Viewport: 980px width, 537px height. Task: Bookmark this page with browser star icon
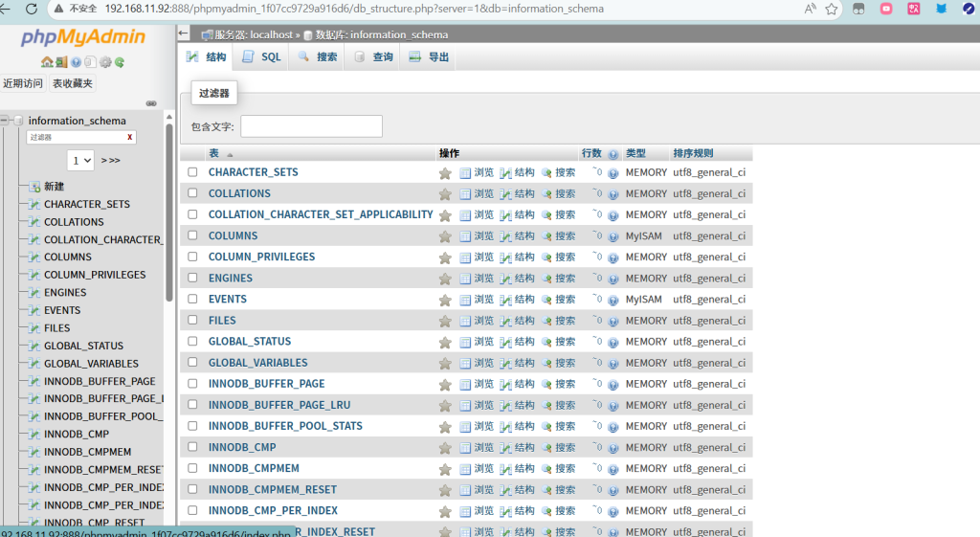832,9
